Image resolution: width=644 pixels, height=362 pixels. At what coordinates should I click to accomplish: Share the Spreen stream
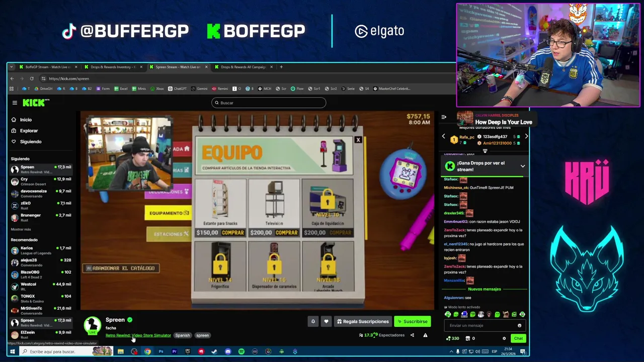tap(412, 335)
